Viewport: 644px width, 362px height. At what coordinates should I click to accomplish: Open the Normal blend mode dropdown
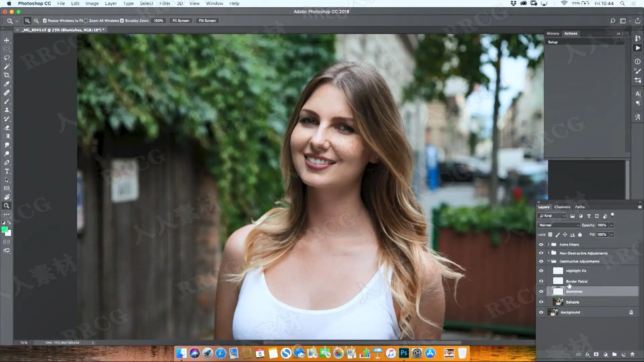pyautogui.click(x=558, y=225)
